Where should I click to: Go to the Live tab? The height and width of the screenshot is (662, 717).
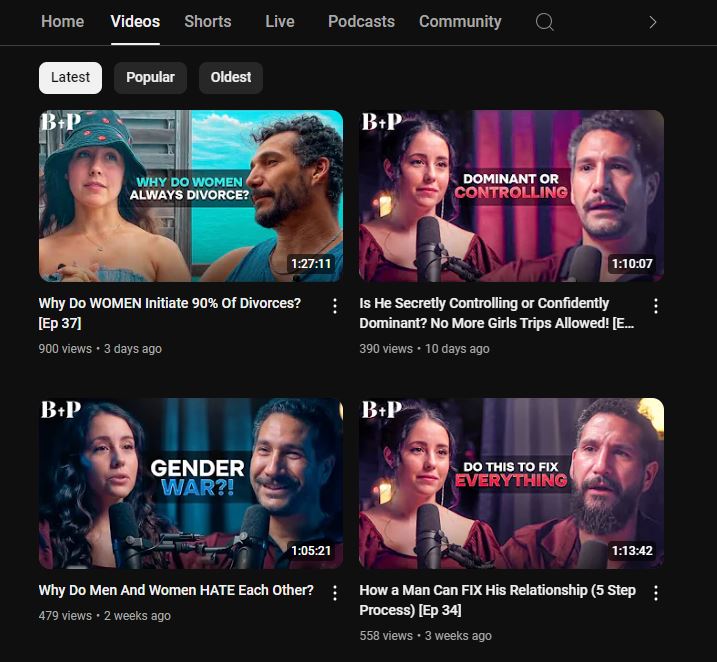click(279, 22)
